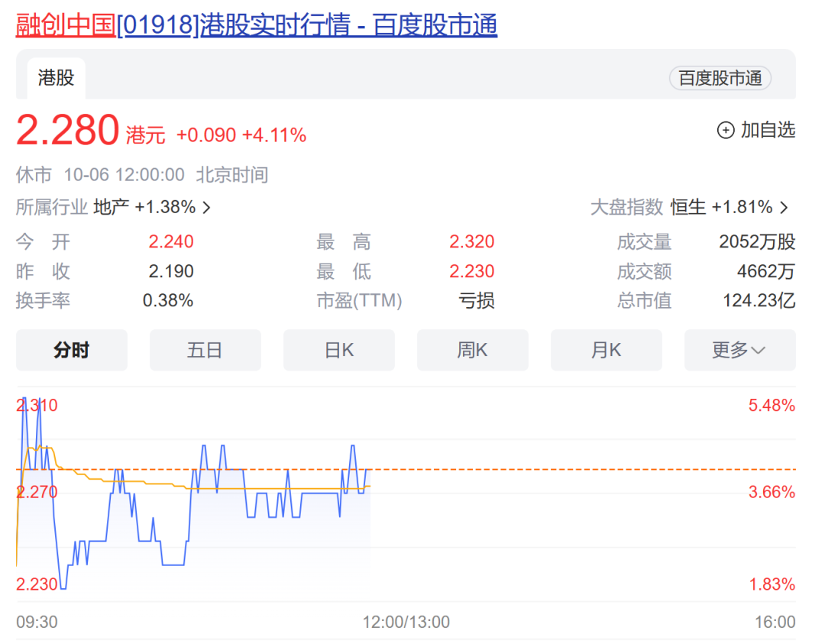
Task: Click the 港元 currency label
Action: click(145, 135)
